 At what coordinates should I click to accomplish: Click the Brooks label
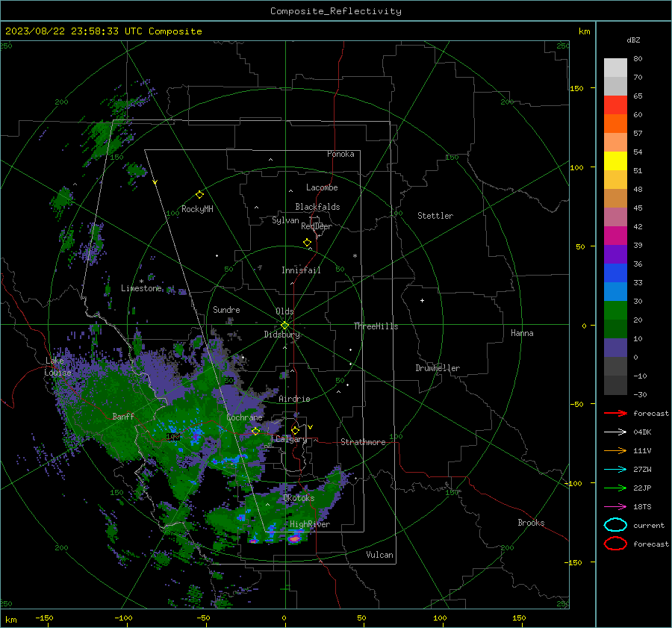[531, 523]
